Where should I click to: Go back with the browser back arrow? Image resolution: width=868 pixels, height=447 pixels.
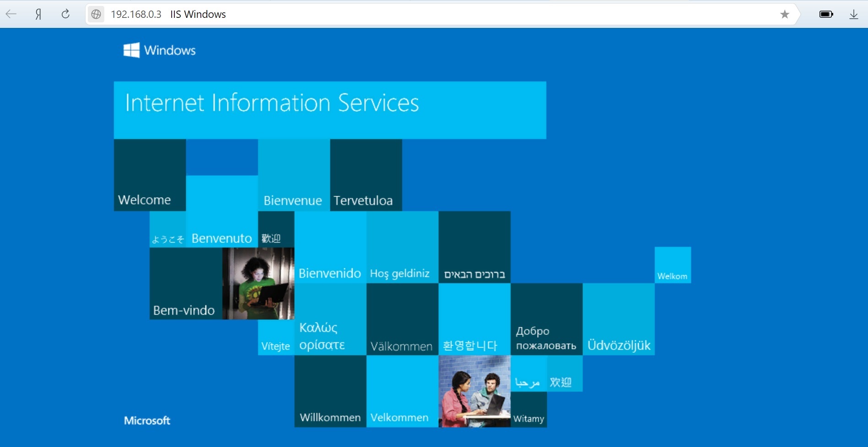pos(11,14)
